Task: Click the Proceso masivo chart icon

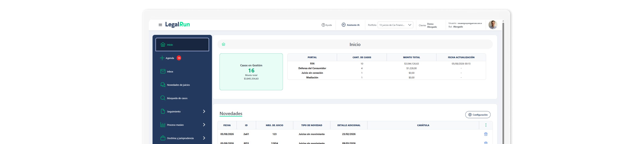Action: [163, 125]
